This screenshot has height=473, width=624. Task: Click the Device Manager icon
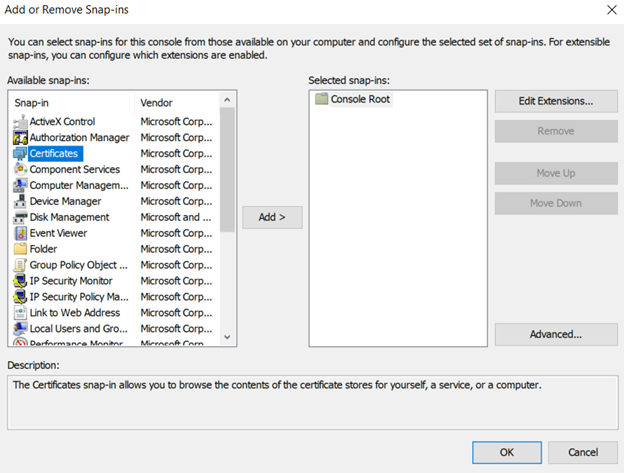tap(20, 201)
